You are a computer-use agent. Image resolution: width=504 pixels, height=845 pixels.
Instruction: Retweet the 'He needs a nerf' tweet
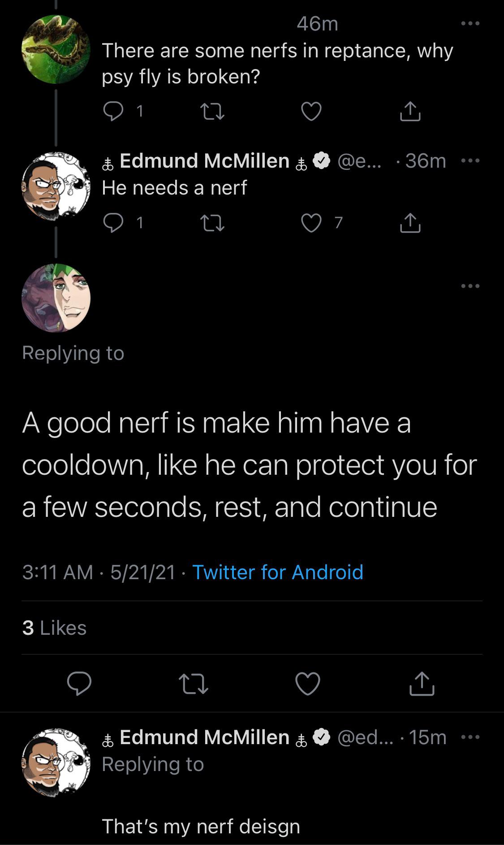212,223
